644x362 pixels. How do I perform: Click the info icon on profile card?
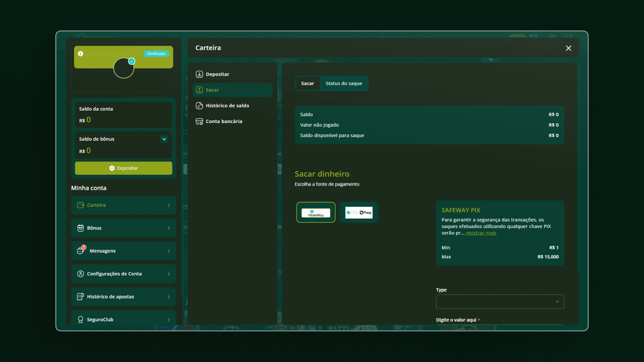click(80, 54)
